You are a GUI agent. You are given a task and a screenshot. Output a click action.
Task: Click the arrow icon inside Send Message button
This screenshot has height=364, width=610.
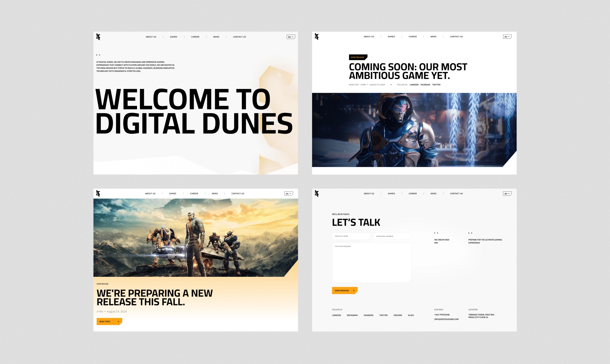[x=354, y=290]
